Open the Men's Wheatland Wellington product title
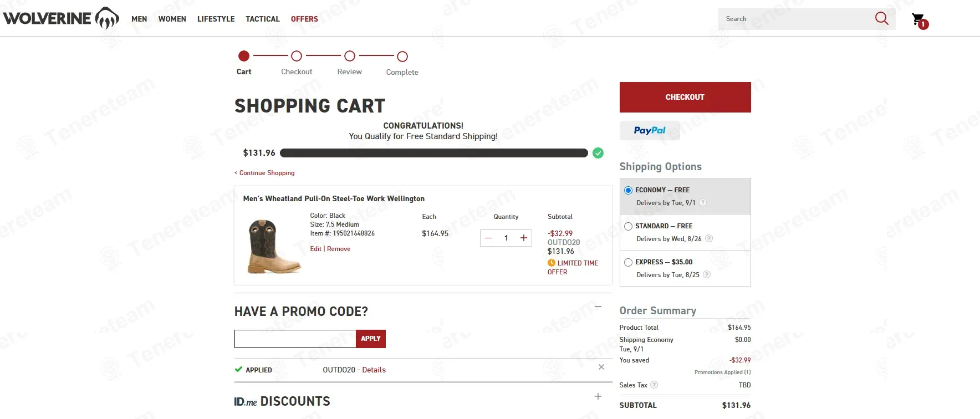The image size is (980, 419). [334, 198]
